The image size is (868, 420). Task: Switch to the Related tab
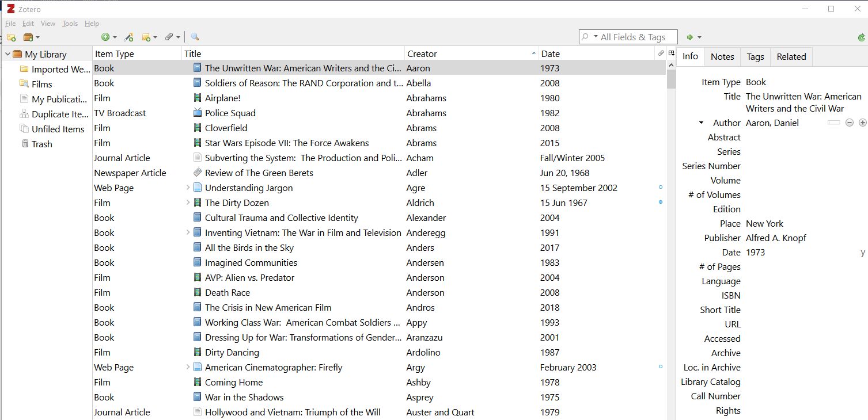point(791,56)
